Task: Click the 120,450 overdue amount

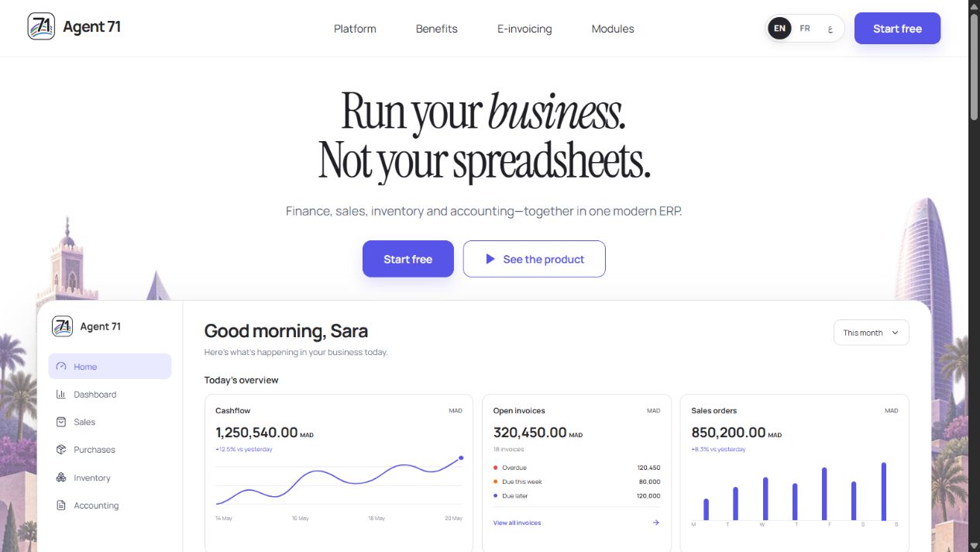Action: point(648,467)
